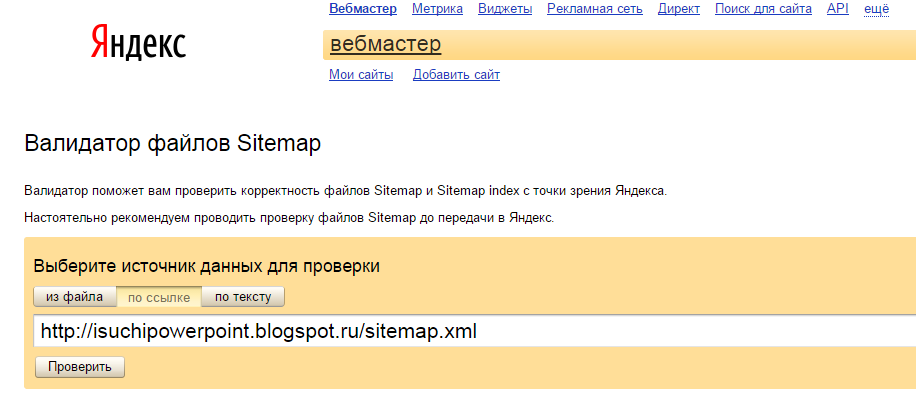The width and height of the screenshot is (916, 415).
Task: Open Мои сайты page
Action: (361, 75)
